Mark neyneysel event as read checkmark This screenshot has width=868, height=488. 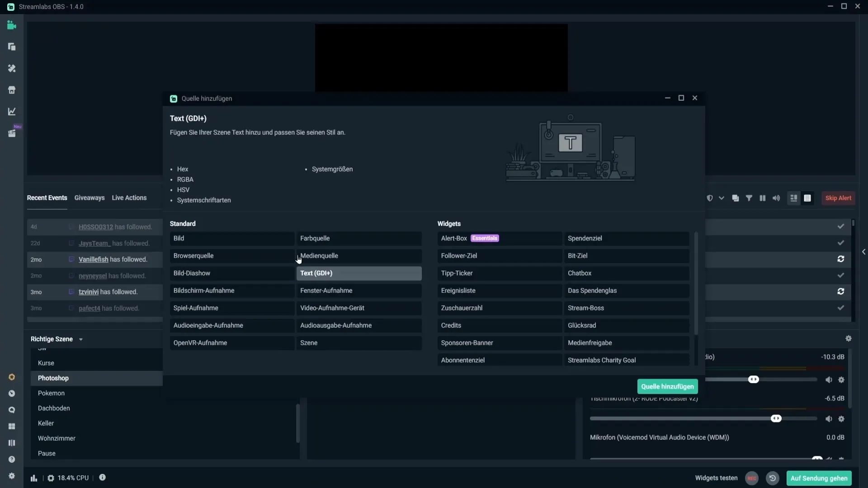[x=841, y=275]
